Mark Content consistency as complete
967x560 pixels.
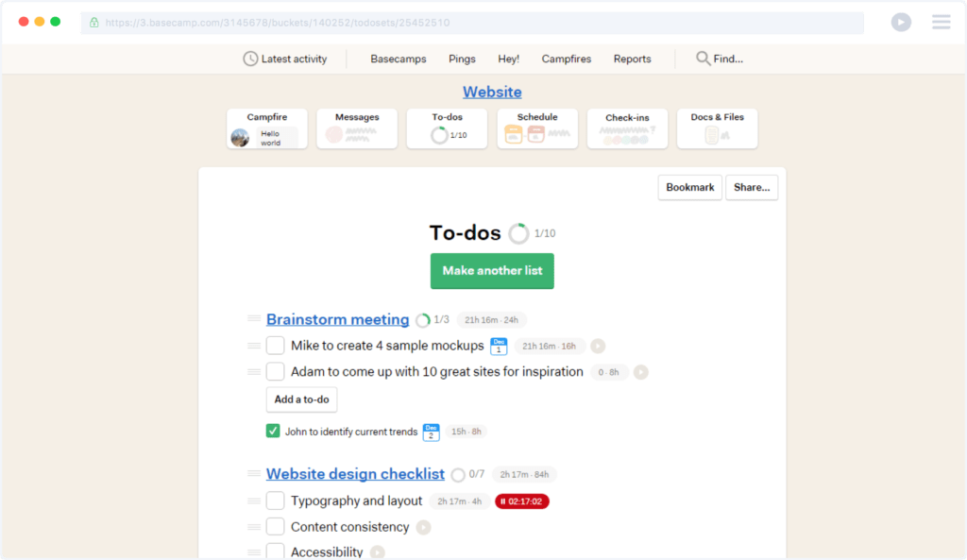[x=275, y=526]
